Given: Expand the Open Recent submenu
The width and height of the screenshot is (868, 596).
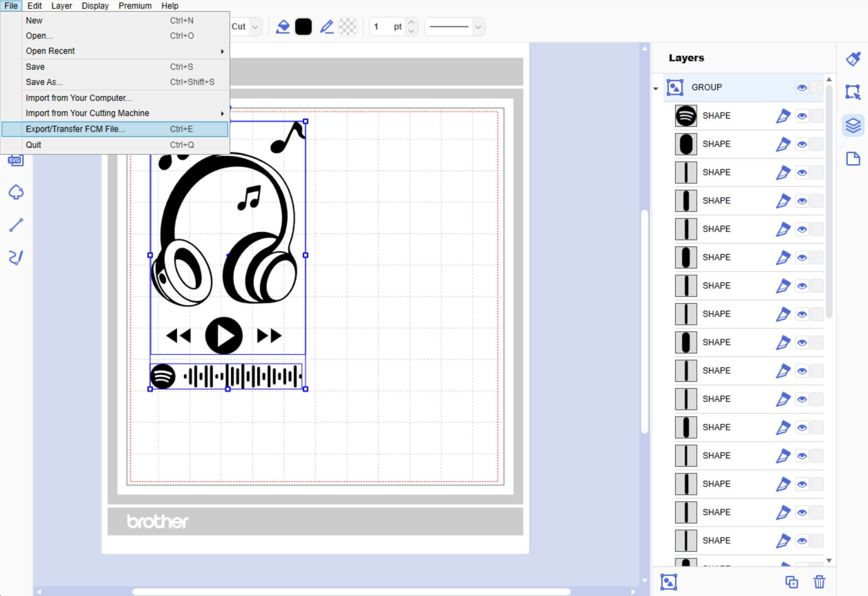Looking at the screenshot, I should [124, 51].
